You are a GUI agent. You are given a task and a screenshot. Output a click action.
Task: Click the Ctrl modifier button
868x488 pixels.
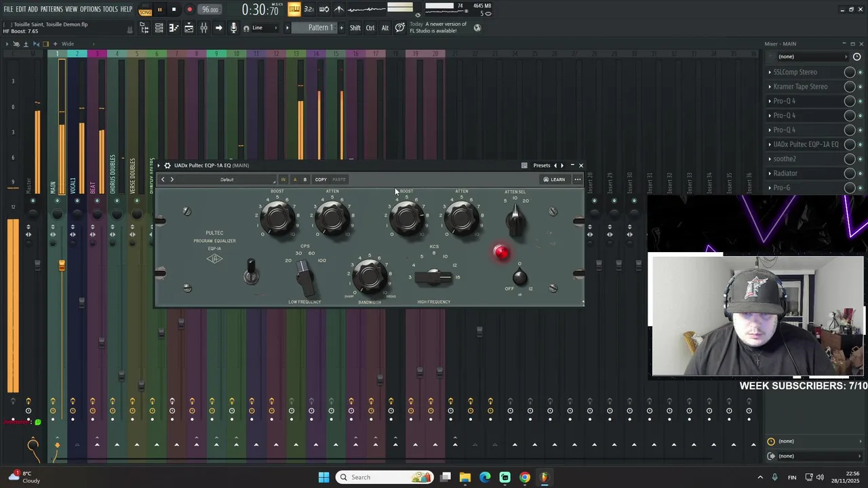pyautogui.click(x=370, y=28)
